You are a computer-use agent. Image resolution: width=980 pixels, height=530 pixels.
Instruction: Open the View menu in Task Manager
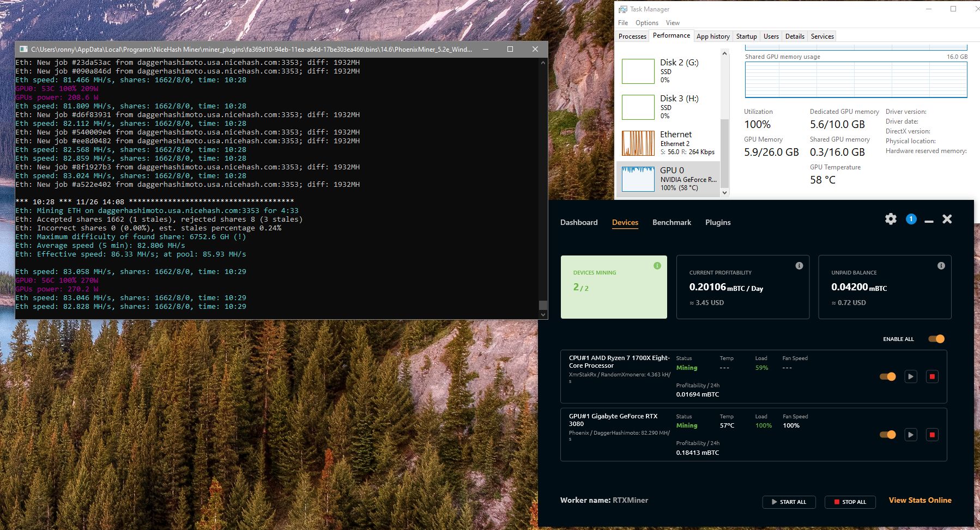(x=673, y=22)
